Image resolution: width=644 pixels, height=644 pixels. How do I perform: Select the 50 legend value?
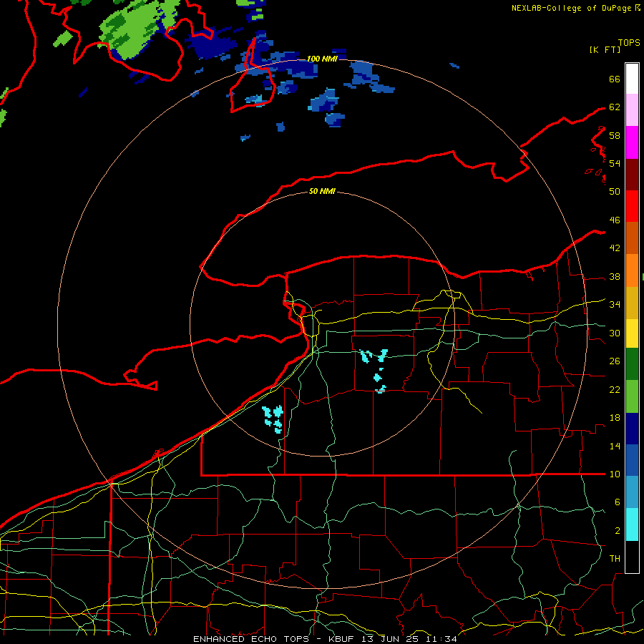[x=615, y=191]
